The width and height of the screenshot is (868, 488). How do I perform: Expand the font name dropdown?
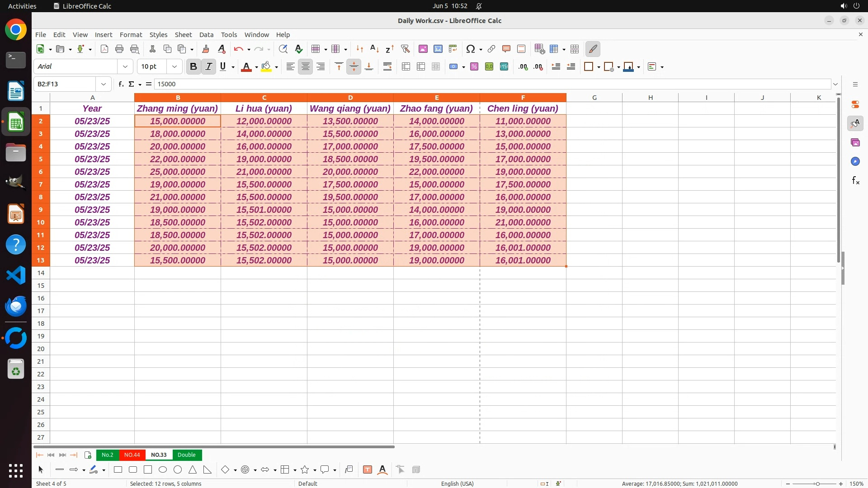(125, 66)
